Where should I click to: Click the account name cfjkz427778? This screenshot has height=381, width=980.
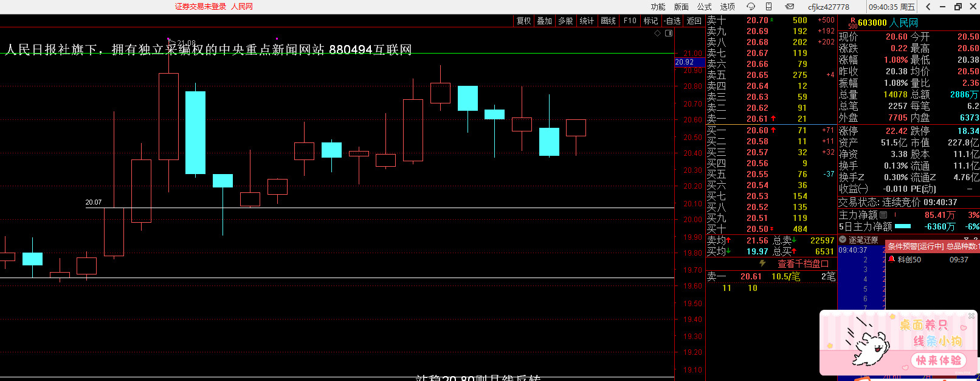(x=829, y=7)
